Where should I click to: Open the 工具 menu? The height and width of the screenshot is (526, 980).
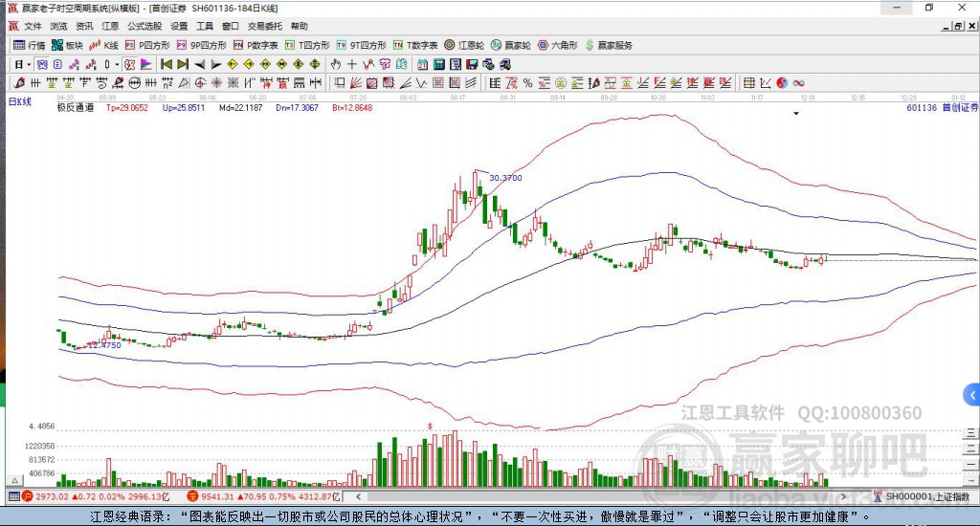205,26
